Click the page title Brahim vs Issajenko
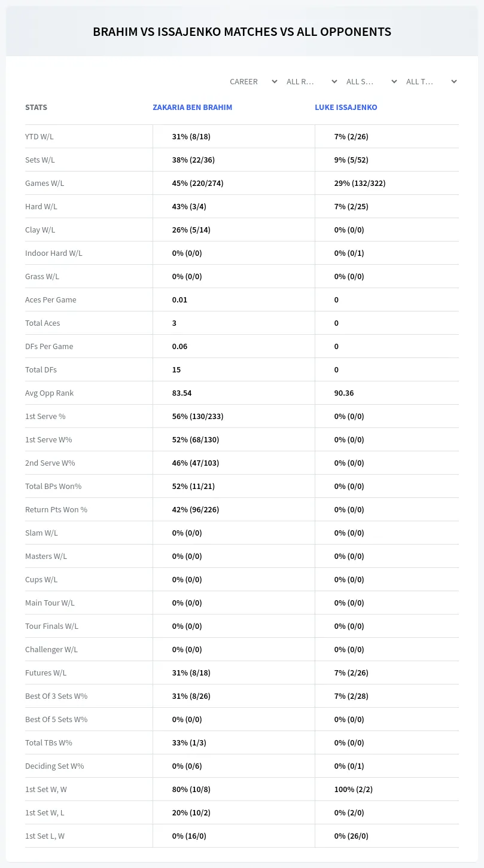 [x=242, y=32]
